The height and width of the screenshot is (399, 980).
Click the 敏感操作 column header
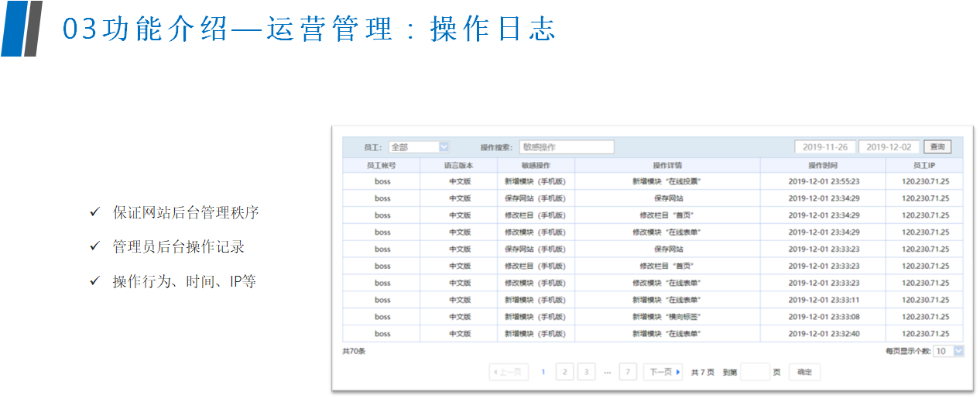536,165
